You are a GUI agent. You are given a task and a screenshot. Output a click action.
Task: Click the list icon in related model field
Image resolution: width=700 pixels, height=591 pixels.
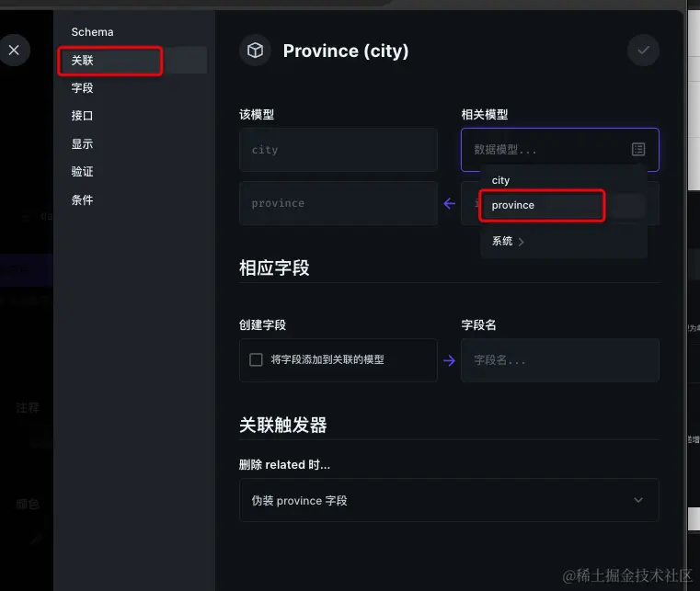[638, 149]
